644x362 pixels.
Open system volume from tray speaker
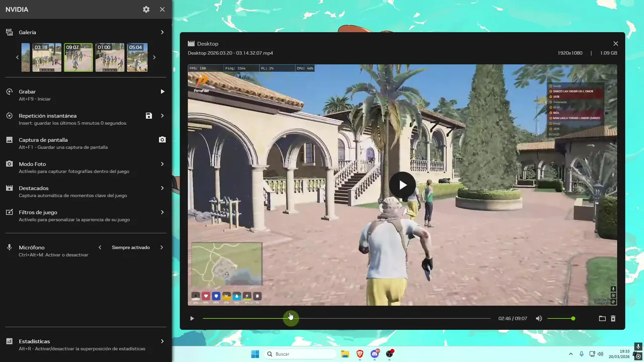[600, 354]
